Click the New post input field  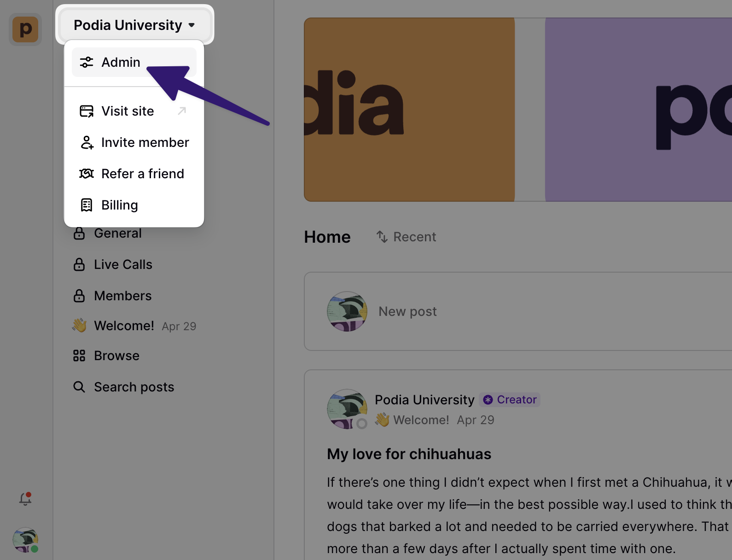tap(518, 311)
